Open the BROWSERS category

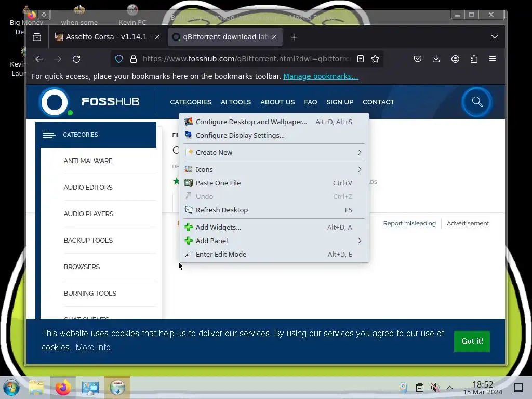point(82,267)
